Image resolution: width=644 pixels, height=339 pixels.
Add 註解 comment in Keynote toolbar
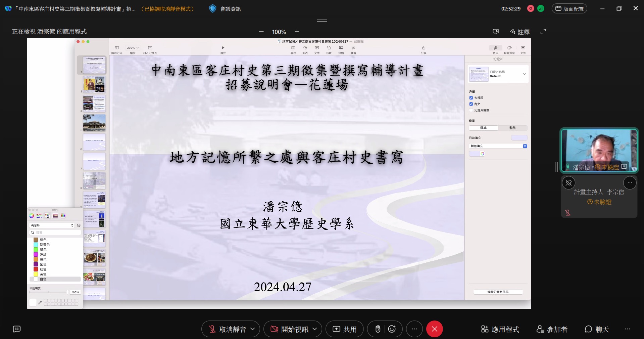353,50
